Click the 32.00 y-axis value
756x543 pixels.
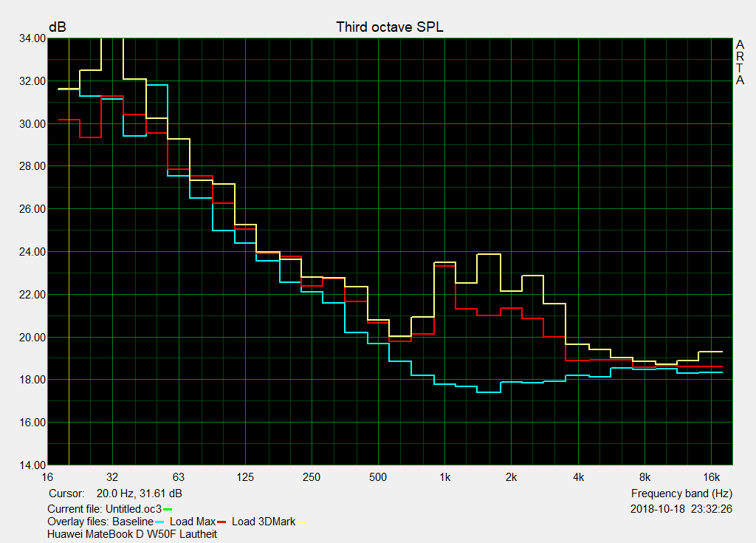32,81
